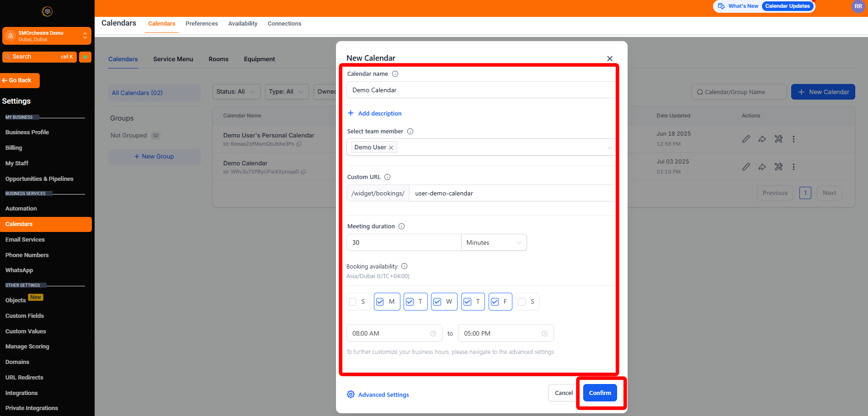This screenshot has height=416, width=868.
Task: Click the What's New calendar icon
Action: pyautogui.click(x=721, y=6)
